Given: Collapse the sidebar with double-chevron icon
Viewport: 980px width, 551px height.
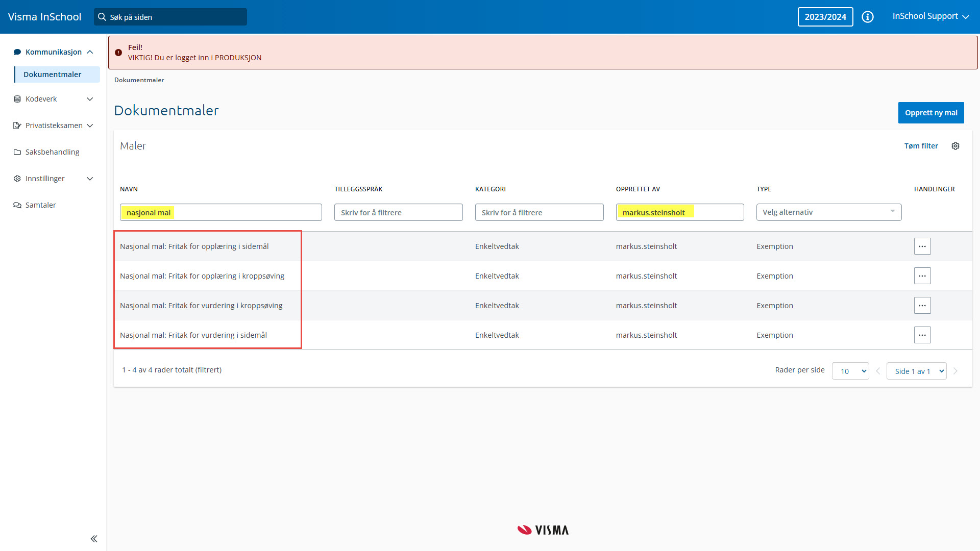Looking at the screenshot, I should tap(94, 539).
